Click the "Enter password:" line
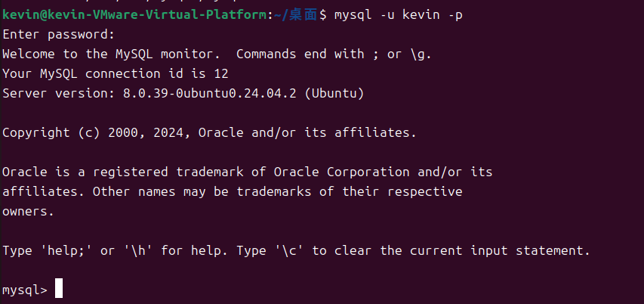The height and width of the screenshot is (304, 644). [x=59, y=34]
